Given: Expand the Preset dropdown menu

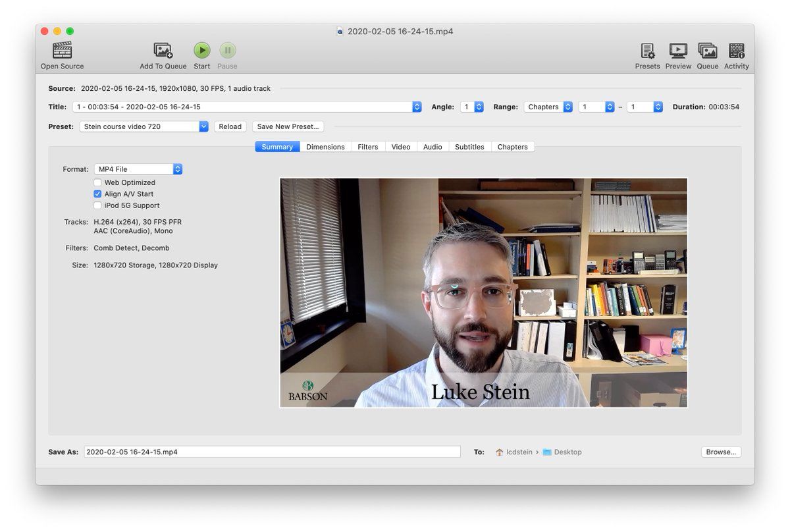Looking at the screenshot, I should pyautogui.click(x=144, y=126).
